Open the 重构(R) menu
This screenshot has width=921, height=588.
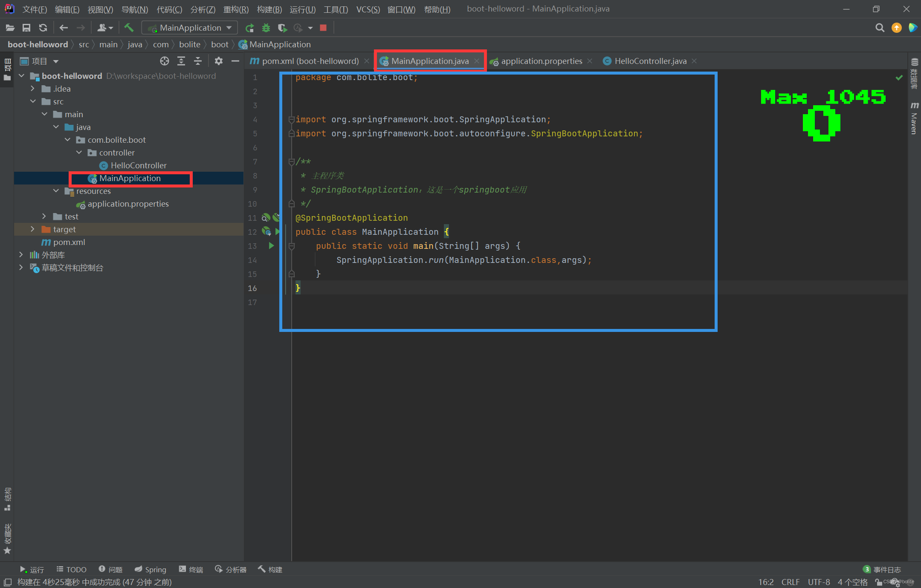pos(236,9)
